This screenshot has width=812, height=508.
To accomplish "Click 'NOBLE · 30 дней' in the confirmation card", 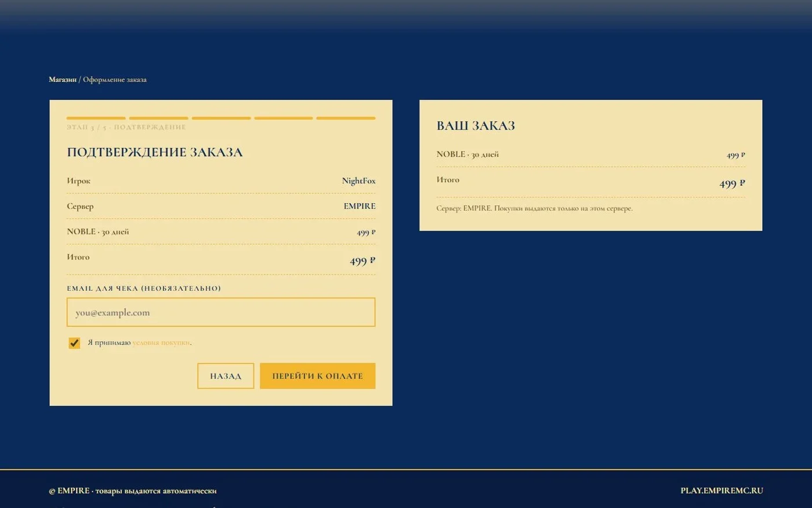I will [x=98, y=232].
